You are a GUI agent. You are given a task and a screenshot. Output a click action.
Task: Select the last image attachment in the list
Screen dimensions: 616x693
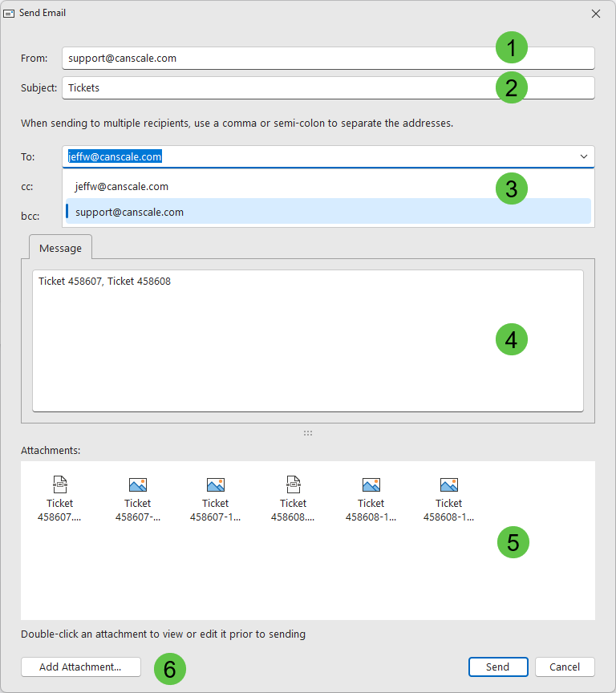[448, 484]
